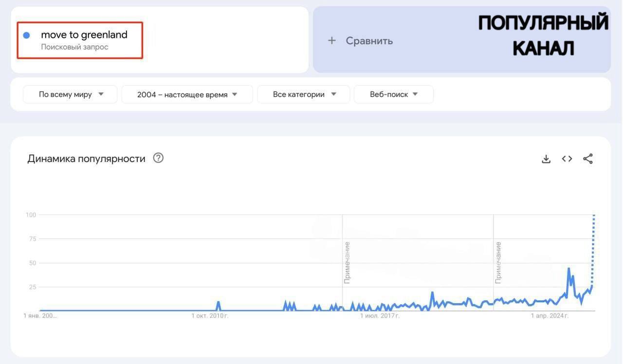Click the 1 окт. 2010 г. axis label
Viewport: 623px width, 364px height.
pyautogui.click(x=210, y=316)
